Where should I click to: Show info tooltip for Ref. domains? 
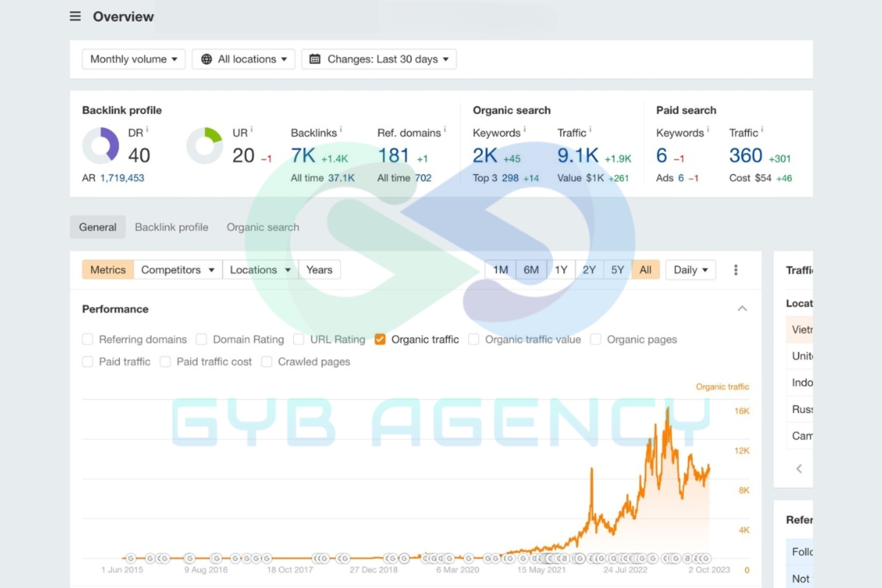(x=445, y=129)
